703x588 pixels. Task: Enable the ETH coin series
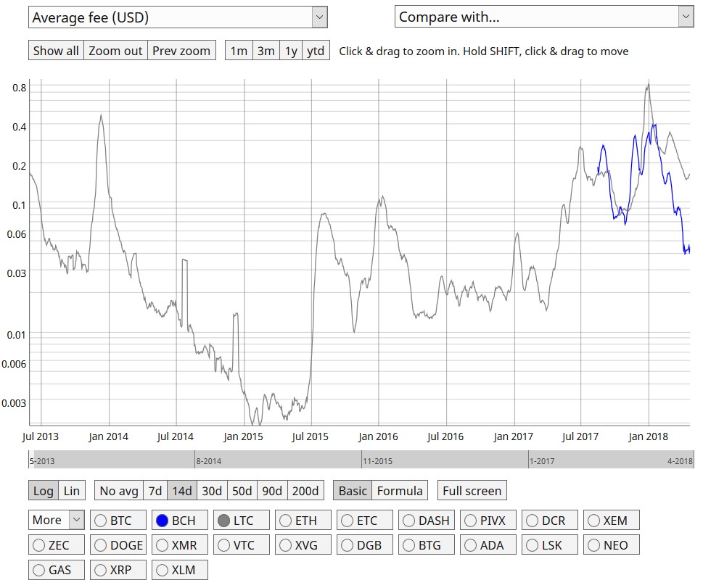click(303, 520)
